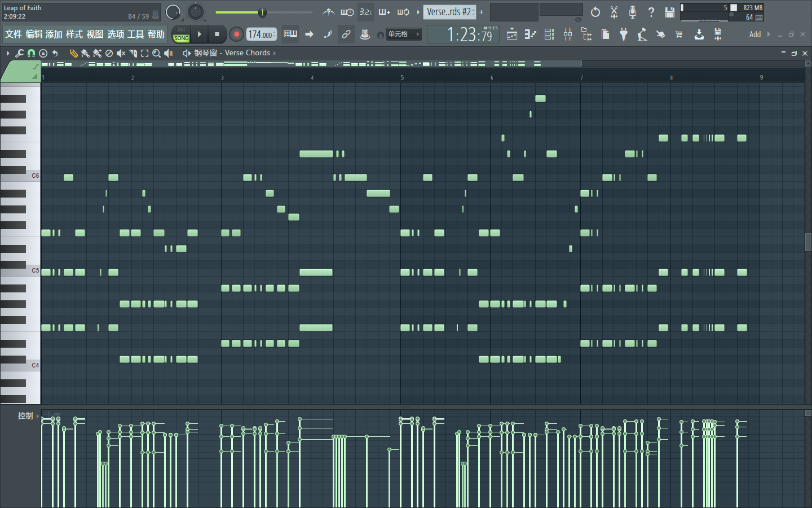This screenshot has width=812, height=508.
Task: Select the draw pencil tool
Action: coord(73,53)
